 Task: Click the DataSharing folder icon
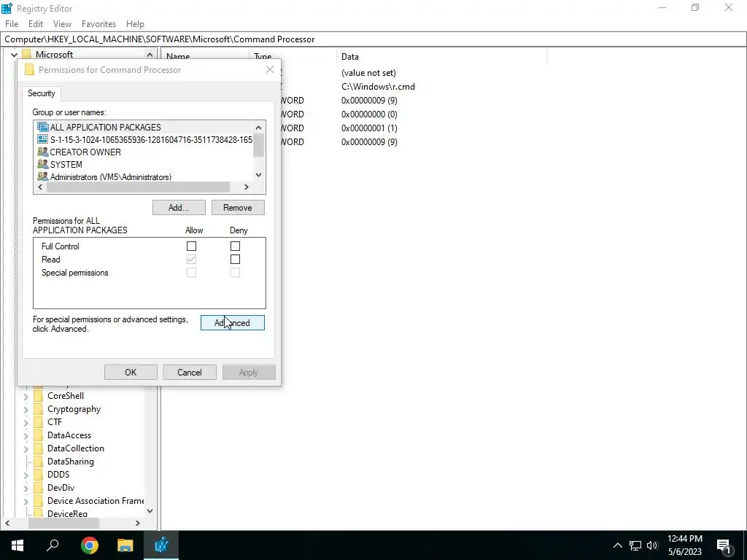[x=38, y=462]
